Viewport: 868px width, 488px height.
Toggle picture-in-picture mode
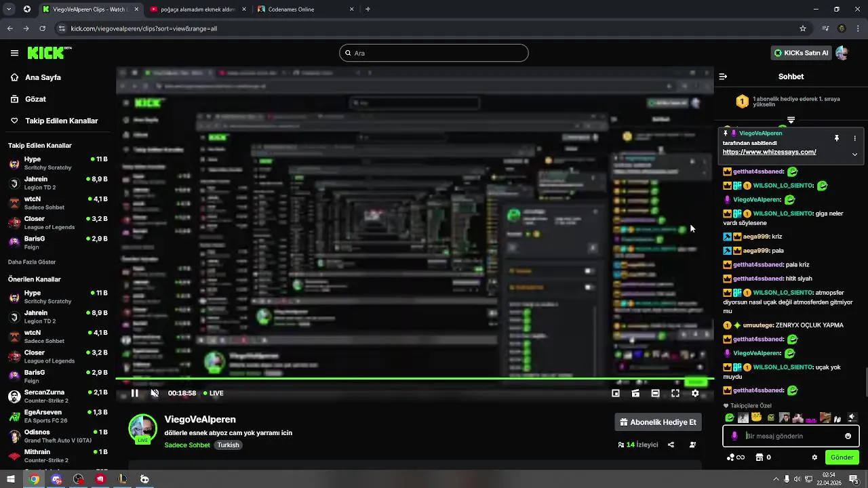tap(616, 393)
